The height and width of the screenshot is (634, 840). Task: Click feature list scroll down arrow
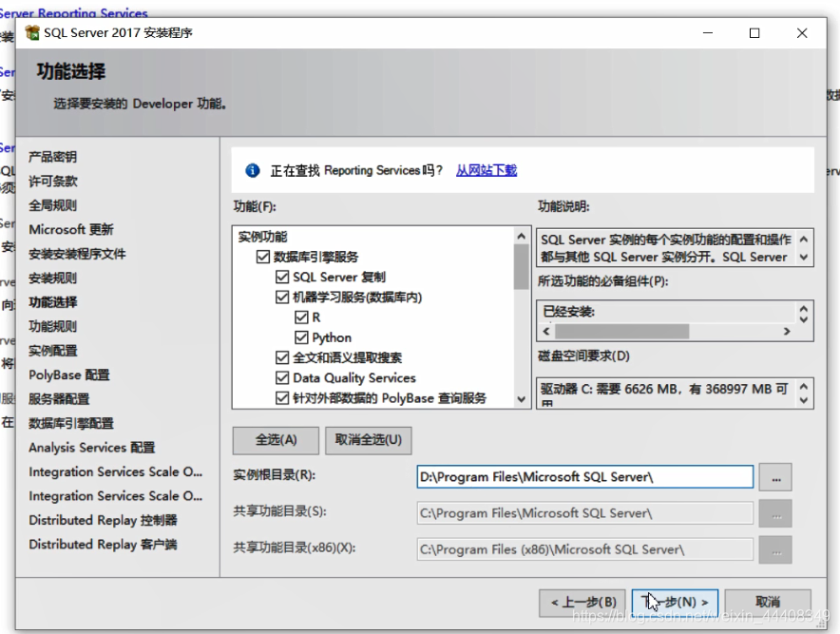pyautogui.click(x=522, y=399)
